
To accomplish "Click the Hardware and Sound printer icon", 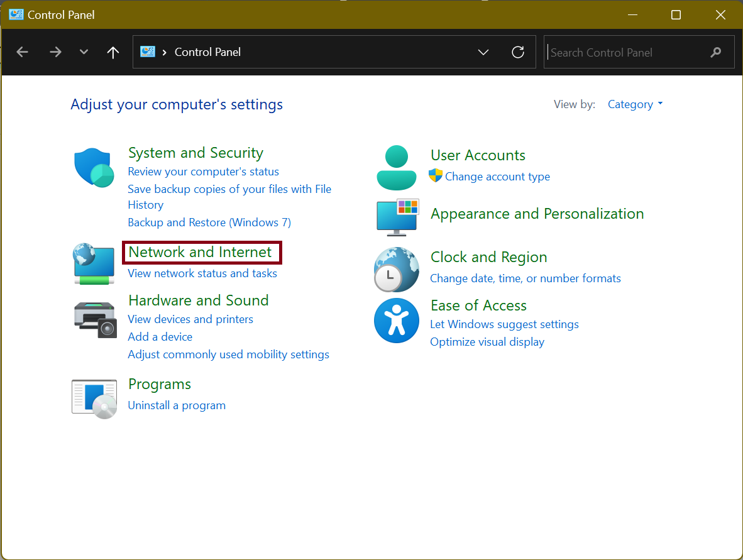I will coord(94,318).
